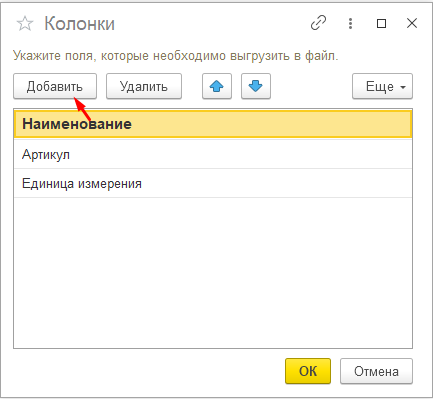This screenshot has height=399, width=433.
Task: Click the Удалить button
Action: 144,86
